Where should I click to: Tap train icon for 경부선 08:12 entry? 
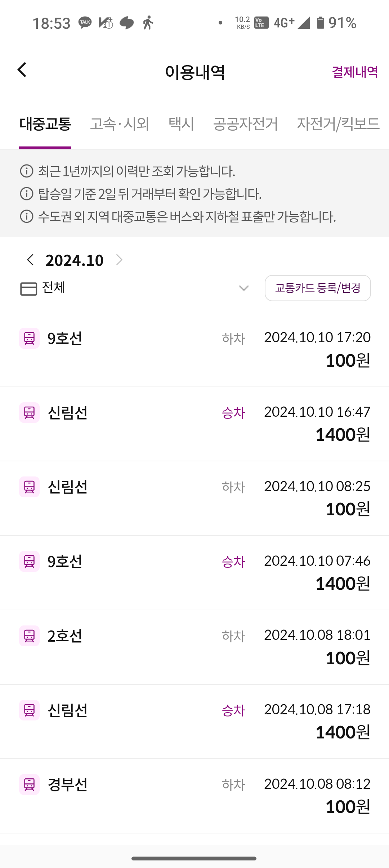coord(29,785)
